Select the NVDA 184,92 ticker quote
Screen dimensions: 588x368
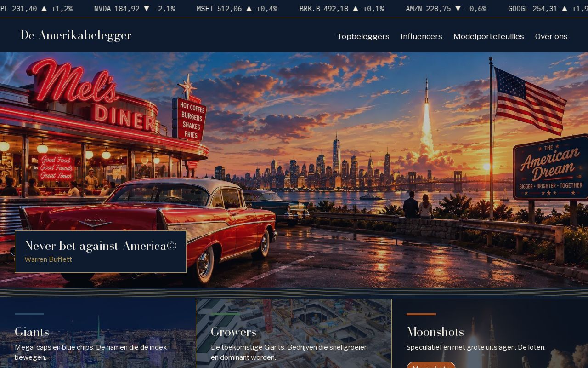(117, 9)
